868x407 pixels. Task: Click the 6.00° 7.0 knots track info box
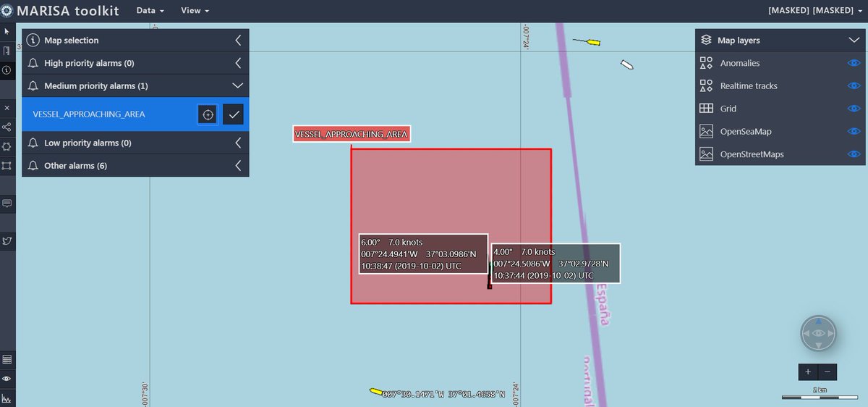(x=423, y=254)
